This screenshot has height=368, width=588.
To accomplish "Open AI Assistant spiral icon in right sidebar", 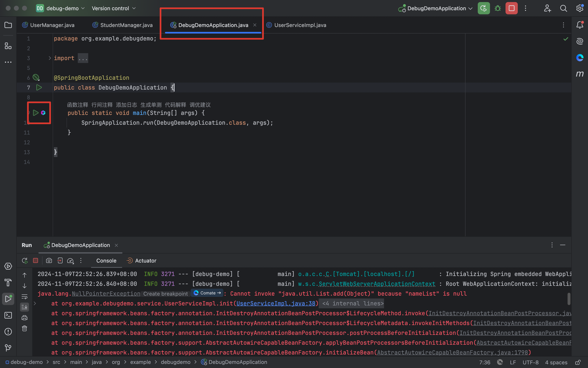I will coord(580,41).
